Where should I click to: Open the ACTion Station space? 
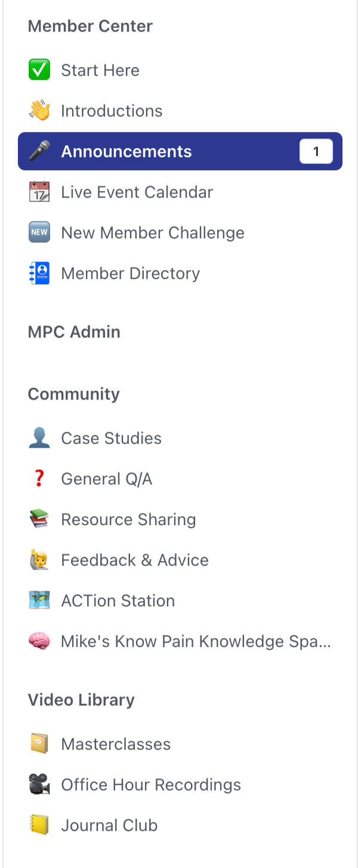click(x=118, y=600)
